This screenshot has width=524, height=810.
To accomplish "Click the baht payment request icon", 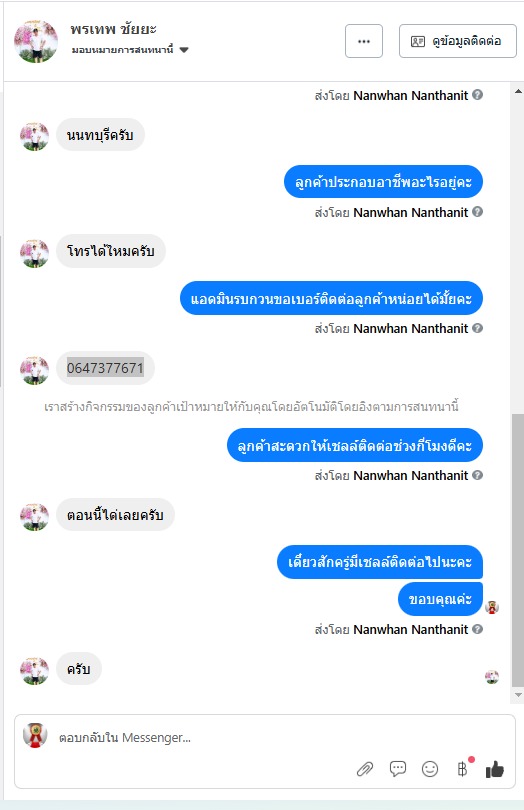I will click(463, 769).
